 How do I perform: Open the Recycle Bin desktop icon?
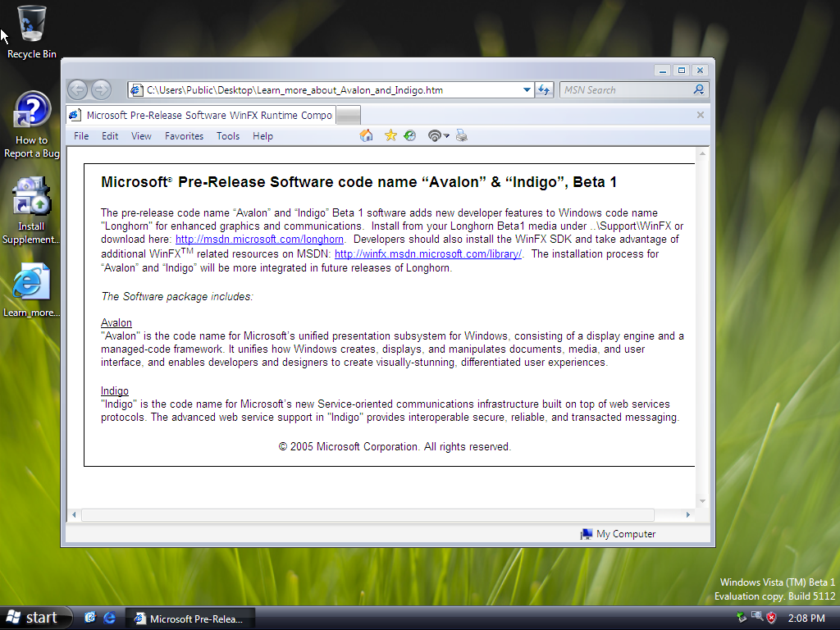pos(32,32)
